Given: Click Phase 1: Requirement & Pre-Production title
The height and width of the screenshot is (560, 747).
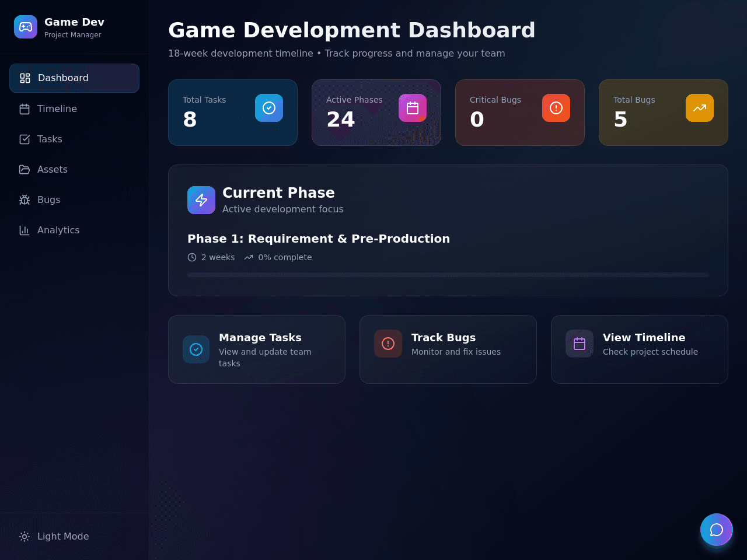Looking at the screenshot, I should point(319,239).
